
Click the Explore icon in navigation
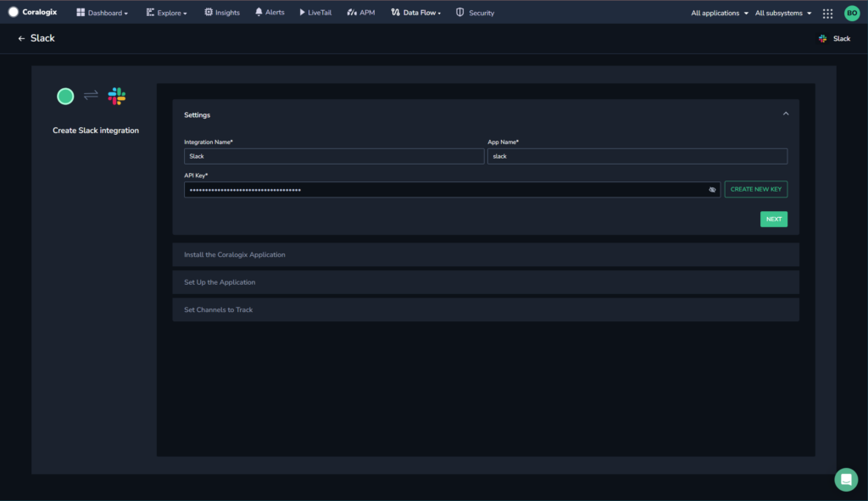[x=150, y=12]
